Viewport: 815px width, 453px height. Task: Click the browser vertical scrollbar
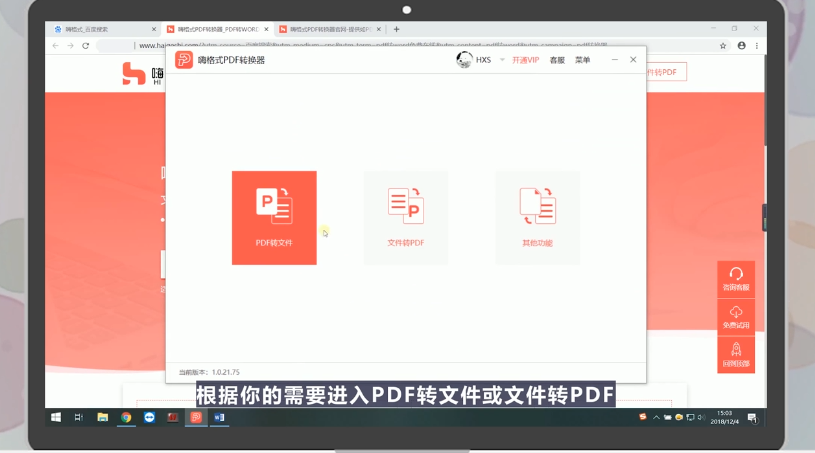tap(765, 99)
